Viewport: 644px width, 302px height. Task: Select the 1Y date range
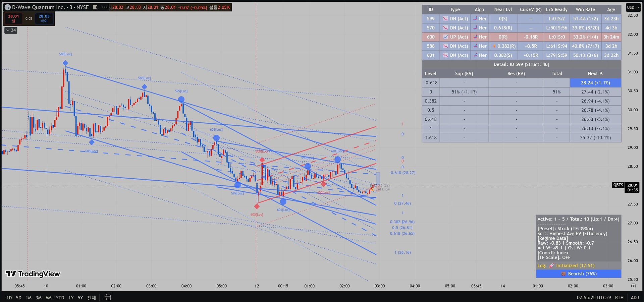71,298
